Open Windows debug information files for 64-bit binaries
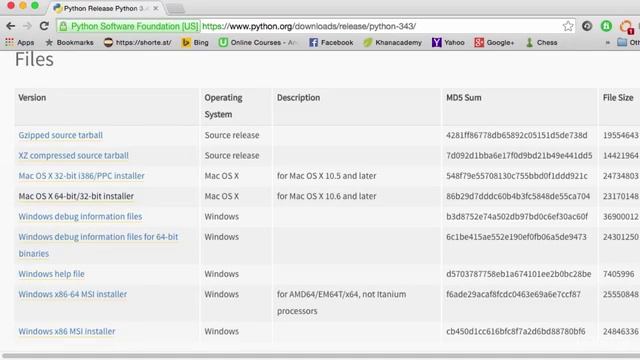Image resolution: width=640 pixels, height=360 pixels. [98, 245]
